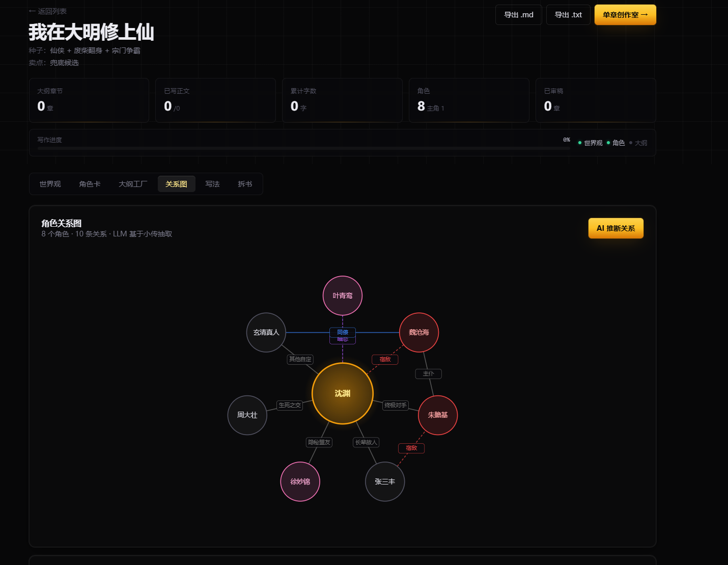The width and height of the screenshot is (728, 565).
Task: Click the 0% progress value
Action: (x=567, y=140)
